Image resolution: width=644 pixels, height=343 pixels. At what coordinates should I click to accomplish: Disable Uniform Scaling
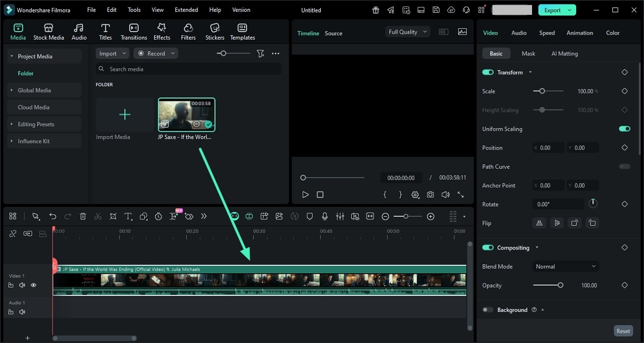624,129
